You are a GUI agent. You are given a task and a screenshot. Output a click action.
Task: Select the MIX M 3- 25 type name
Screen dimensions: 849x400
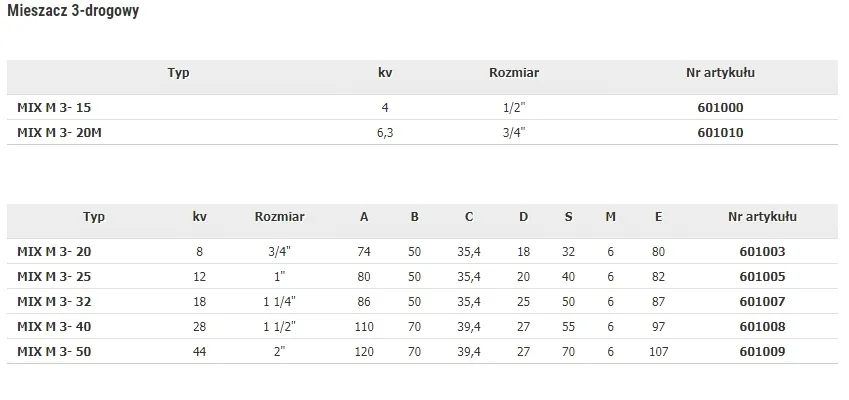(x=54, y=276)
